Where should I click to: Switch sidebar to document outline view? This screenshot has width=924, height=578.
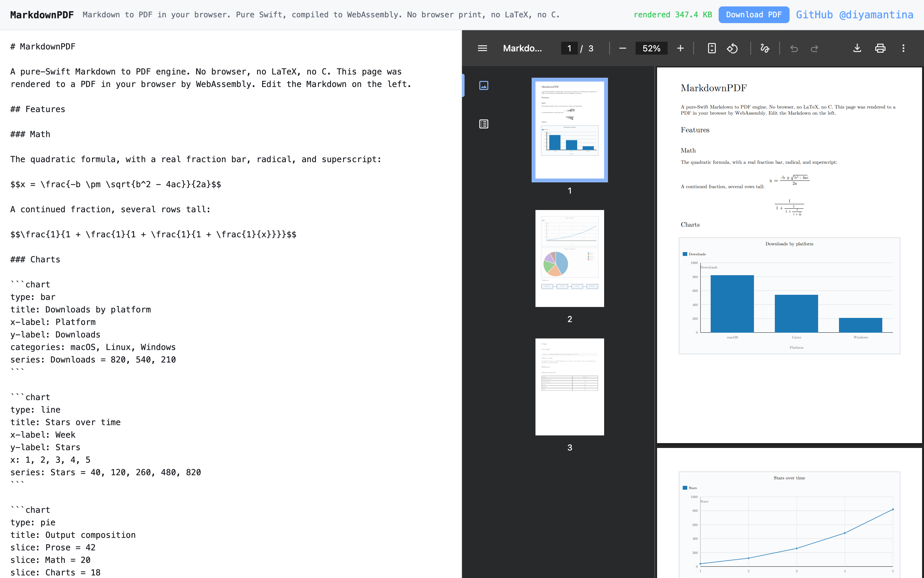click(484, 124)
